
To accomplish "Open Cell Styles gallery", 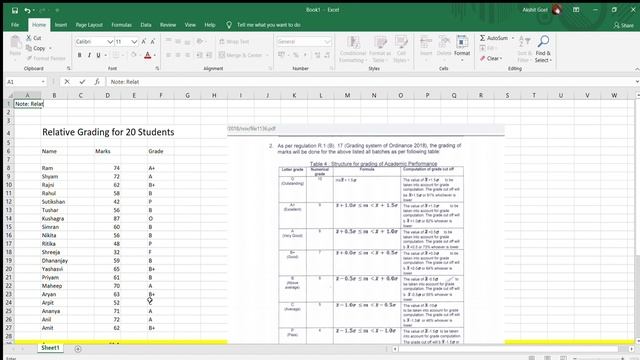I will click(x=401, y=49).
